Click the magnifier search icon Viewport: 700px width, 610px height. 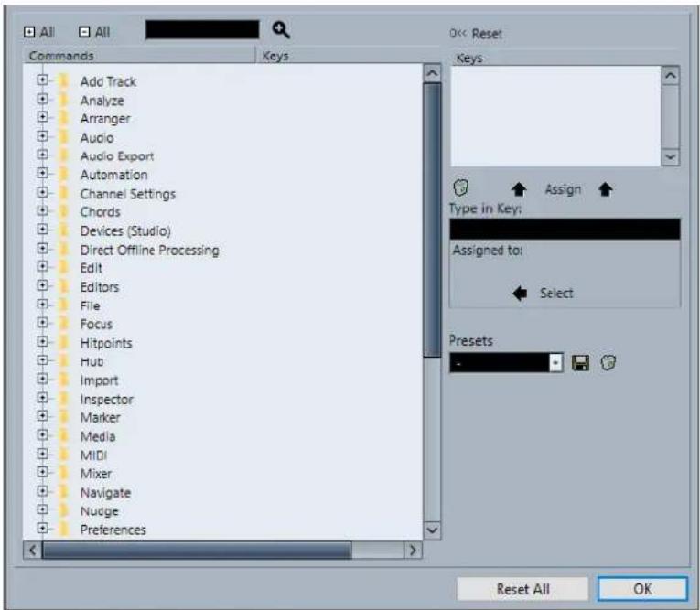point(281,30)
